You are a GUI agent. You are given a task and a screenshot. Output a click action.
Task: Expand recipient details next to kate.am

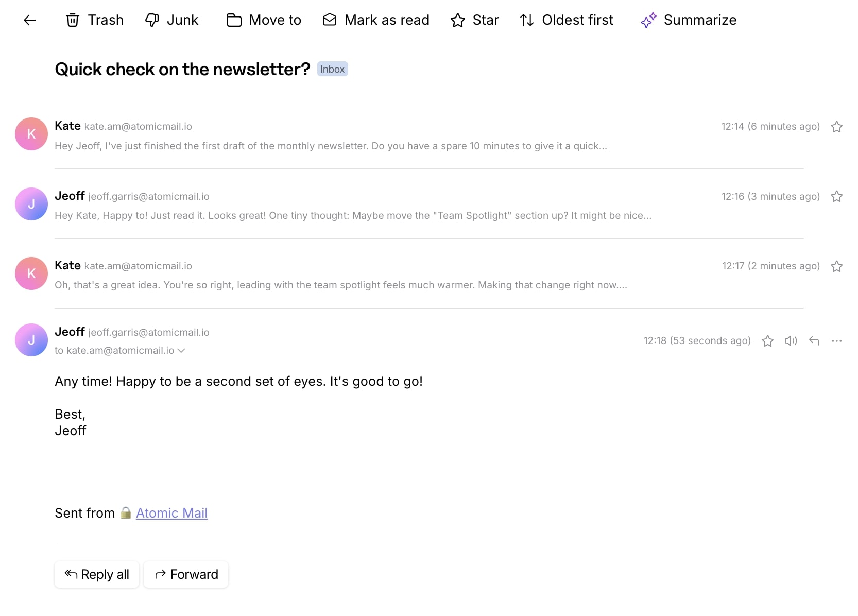pyautogui.click(x=181, y=351)
